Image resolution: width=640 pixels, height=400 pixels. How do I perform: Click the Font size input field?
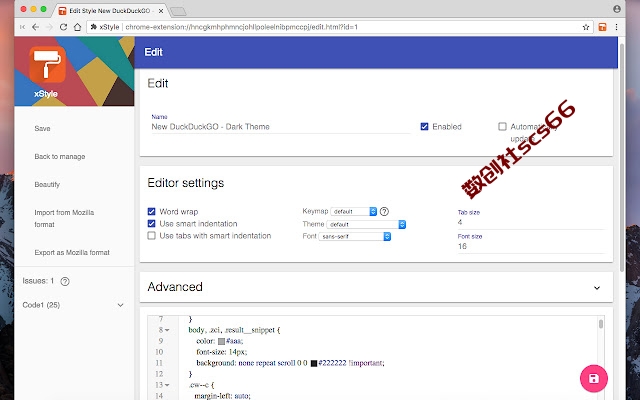click(531, 246)
